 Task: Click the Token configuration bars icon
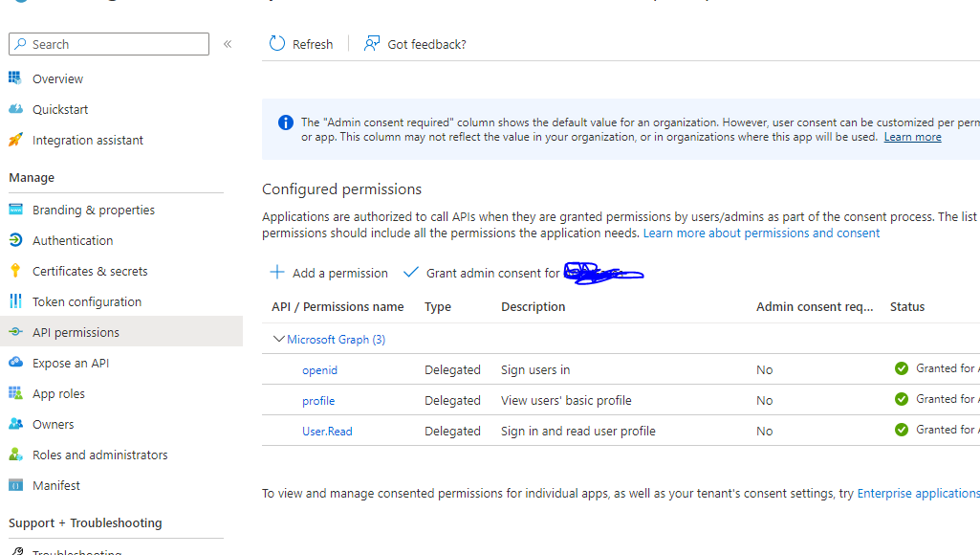(x=15, y=301)
